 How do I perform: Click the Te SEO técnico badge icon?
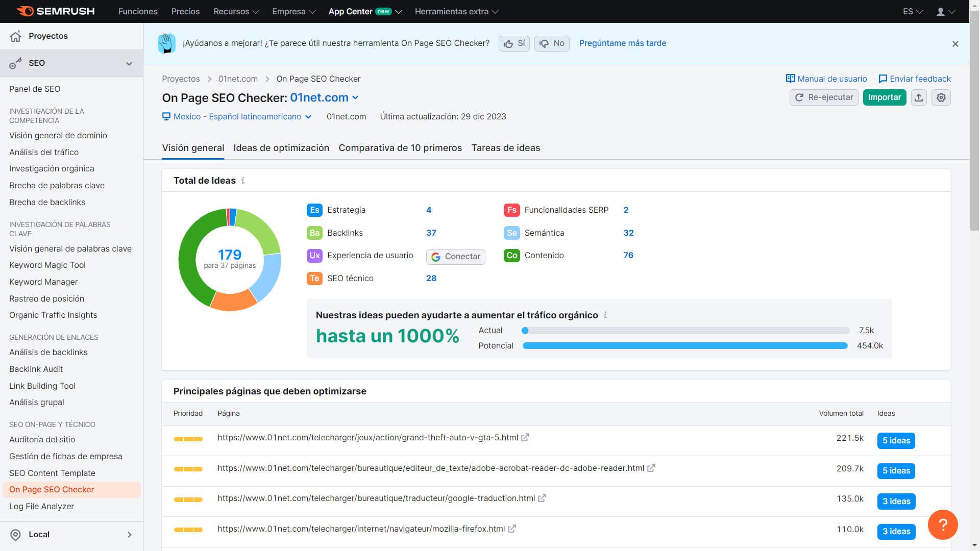[x=314, y=279]
